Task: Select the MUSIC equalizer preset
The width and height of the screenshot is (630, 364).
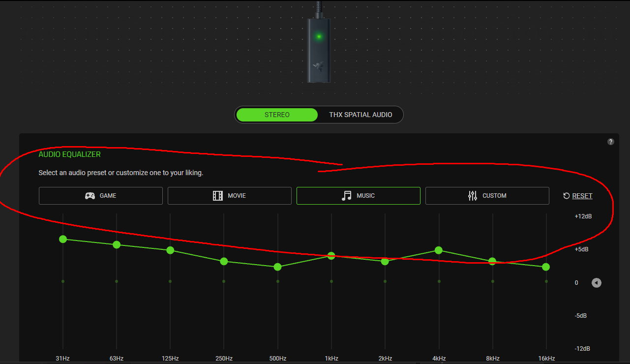Action: (x=359, y=196)
